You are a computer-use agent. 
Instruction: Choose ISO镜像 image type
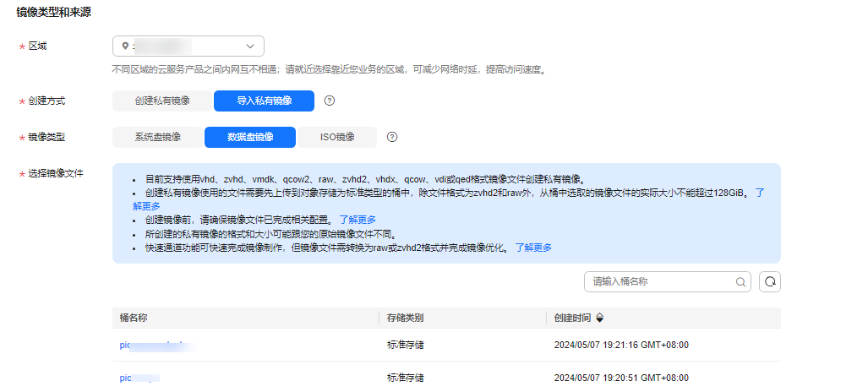point(337,138)
